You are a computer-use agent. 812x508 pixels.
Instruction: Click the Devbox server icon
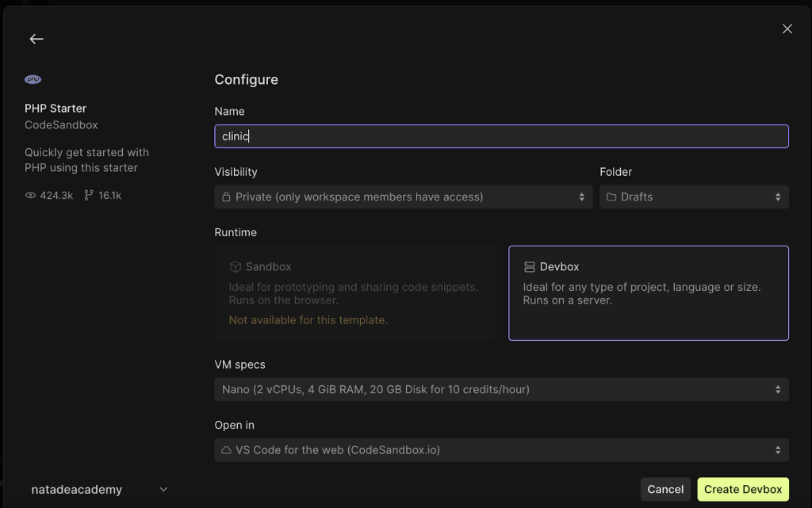coord(529,267)
